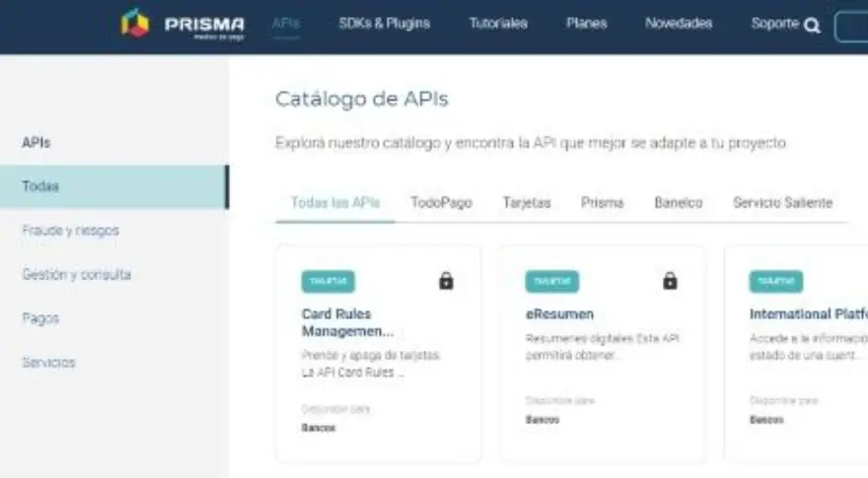Click the Prisma cube logo icon
Screen dimensions: 868x478
click(135, 24)
